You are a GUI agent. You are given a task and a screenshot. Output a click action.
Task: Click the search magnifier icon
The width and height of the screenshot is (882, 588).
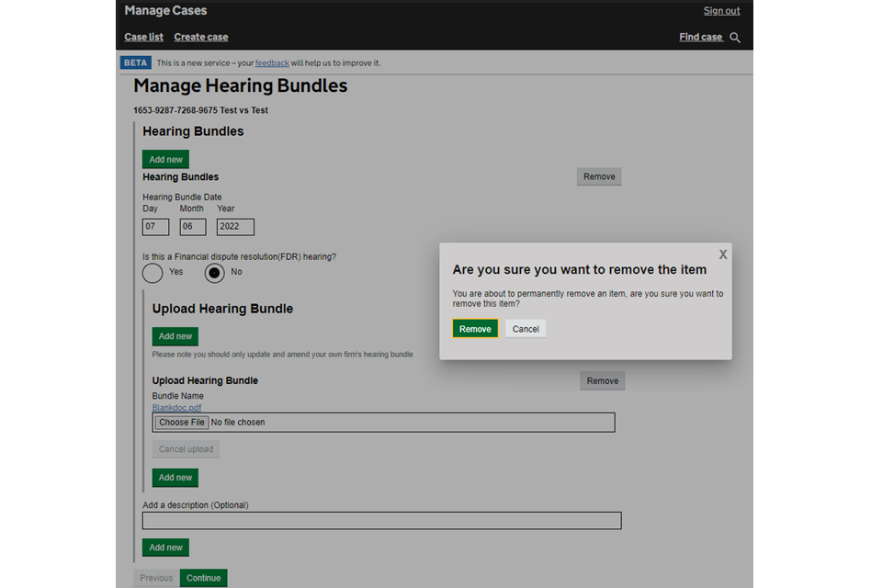[x=734, y=38]
